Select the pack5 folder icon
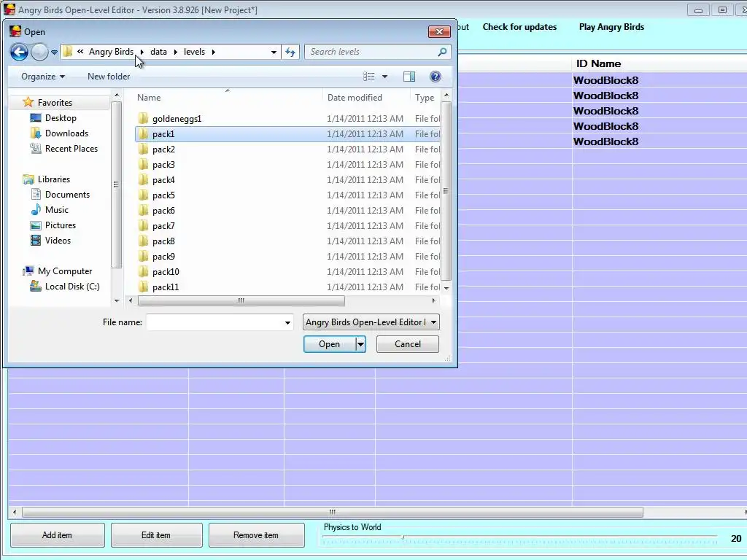The width and height of the screenshot is (747, 560). [143, 195]
